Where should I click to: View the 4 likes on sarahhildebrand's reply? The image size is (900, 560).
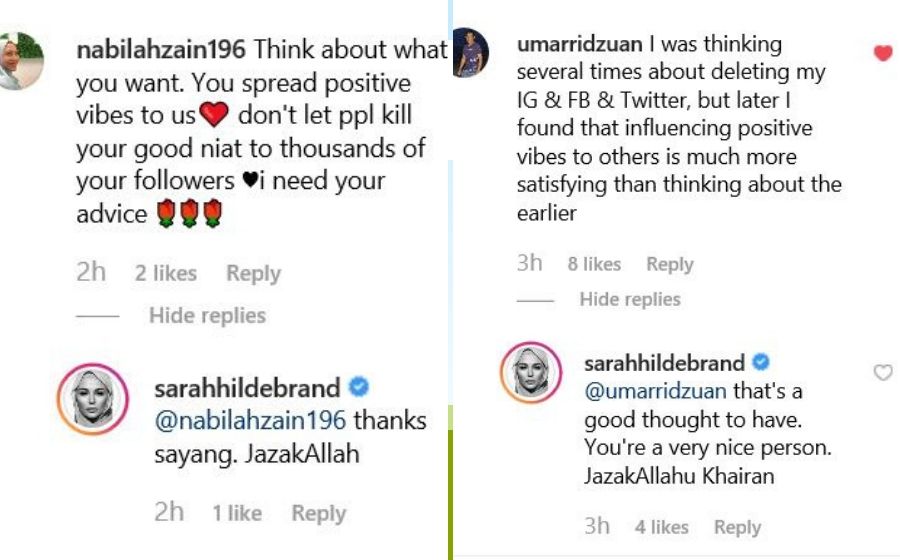(661, 527)
